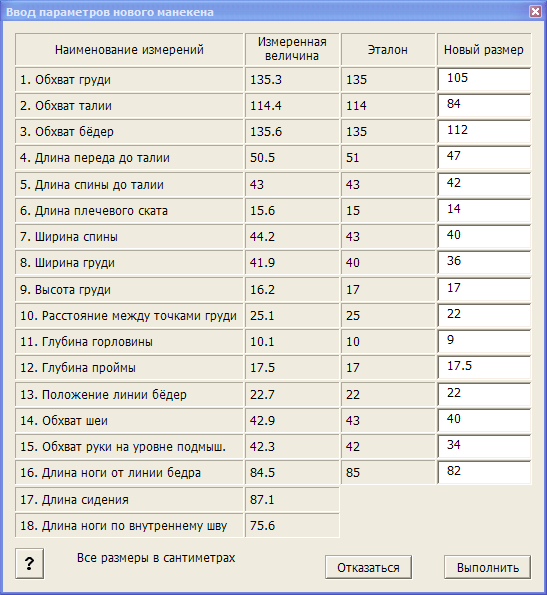547x595 pixels.
Task: Select the Длина ноги от линии бедра new size
Action: point(484,472)
